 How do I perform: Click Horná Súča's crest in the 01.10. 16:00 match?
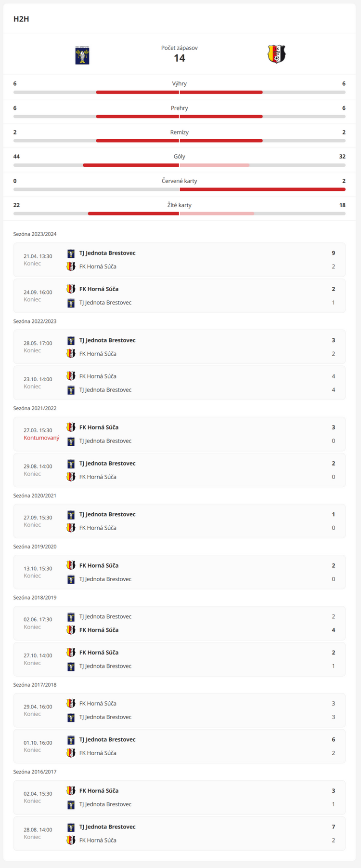click(71, 753)
